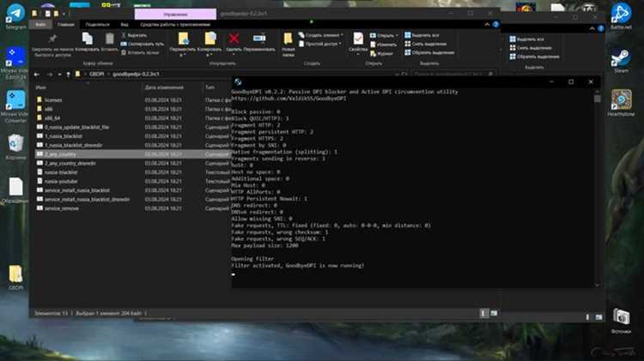This screenshot has height=361, width=644.
Task: Click the Свойства (Properties) checkmark icon
Action: [x=358, y=39]
